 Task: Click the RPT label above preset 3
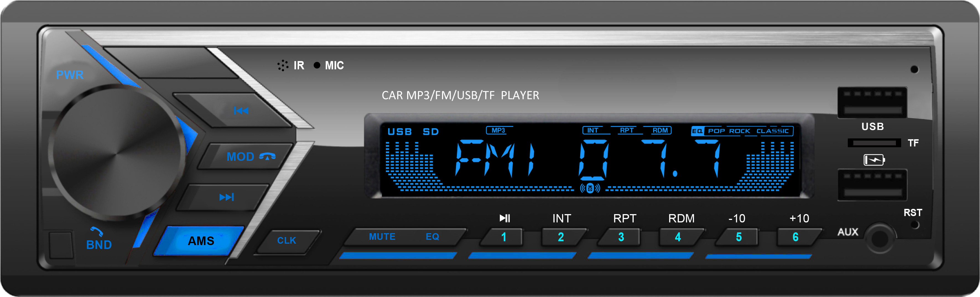pos(625,218)
